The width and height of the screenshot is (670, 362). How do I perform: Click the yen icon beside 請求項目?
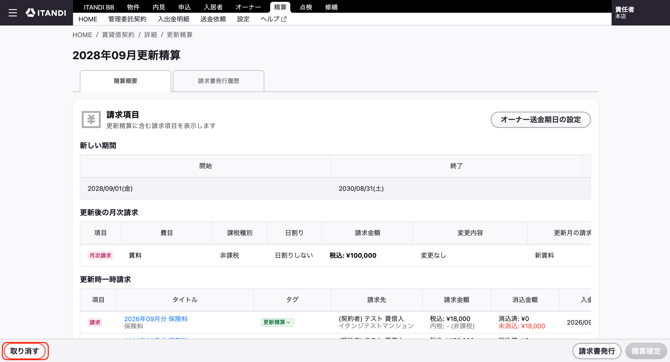click(91, 120)
